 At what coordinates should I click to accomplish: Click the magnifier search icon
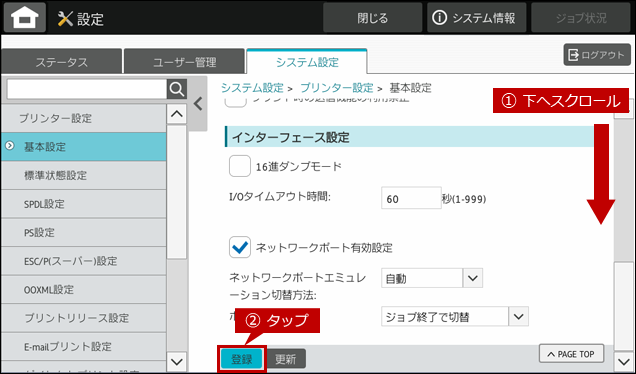coord(177,89)
